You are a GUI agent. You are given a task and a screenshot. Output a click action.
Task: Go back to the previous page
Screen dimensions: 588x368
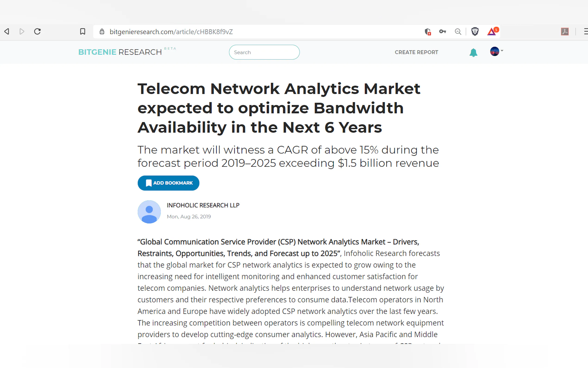pos(7,31)
